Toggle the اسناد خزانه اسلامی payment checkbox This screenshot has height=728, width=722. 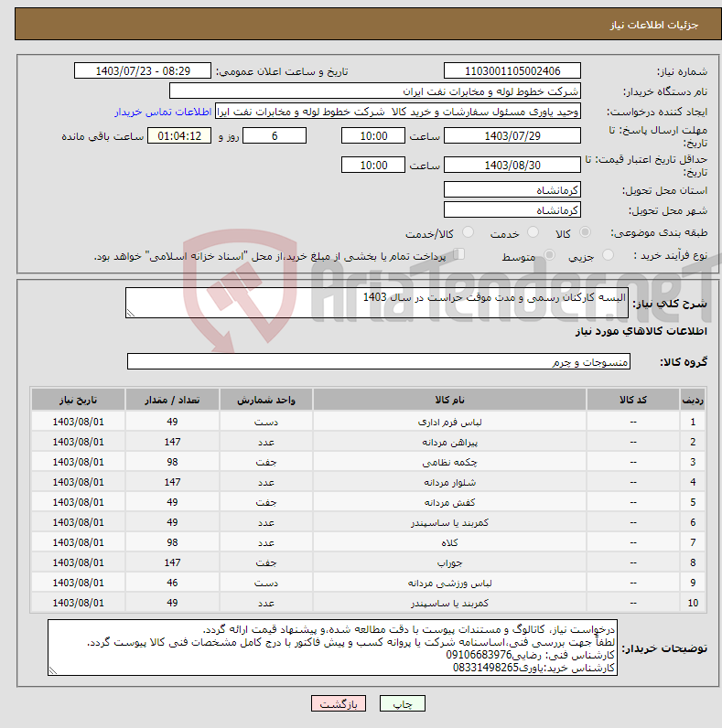pos(459,254)
